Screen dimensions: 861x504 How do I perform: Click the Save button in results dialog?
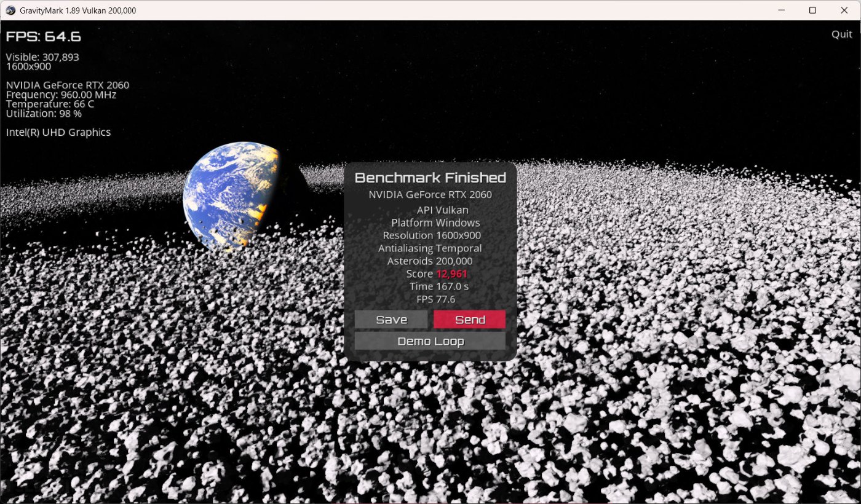click(391, 320)
